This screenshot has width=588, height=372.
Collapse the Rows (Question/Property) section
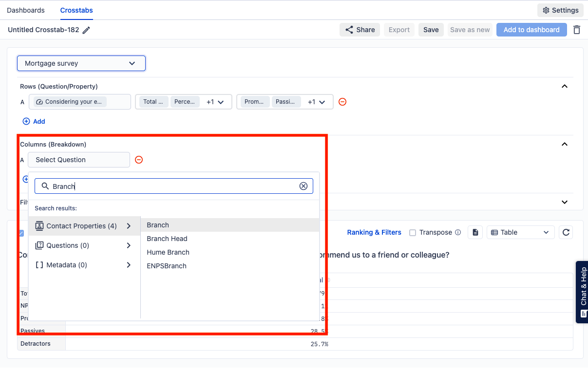point(565,86)
